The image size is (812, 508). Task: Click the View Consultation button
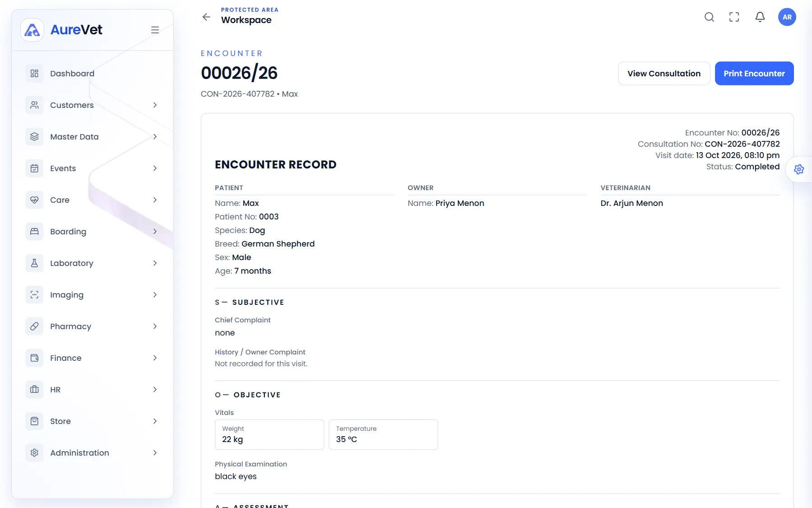point(664,74)
